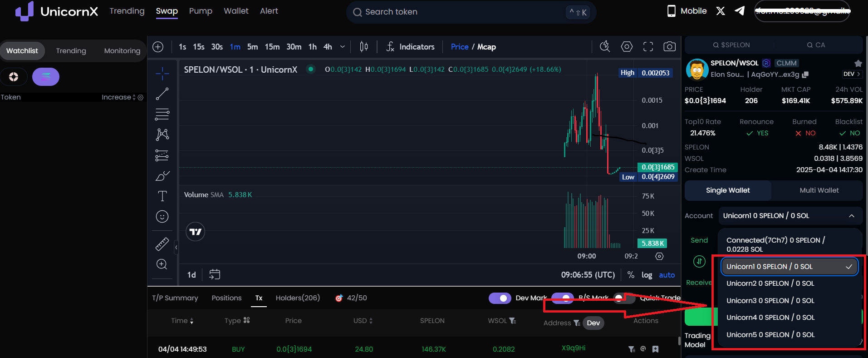Screen dimensions: 868x358
Task: Open the Trending page in top navigation
Action: pyautogui.click(x=127, y=11)
